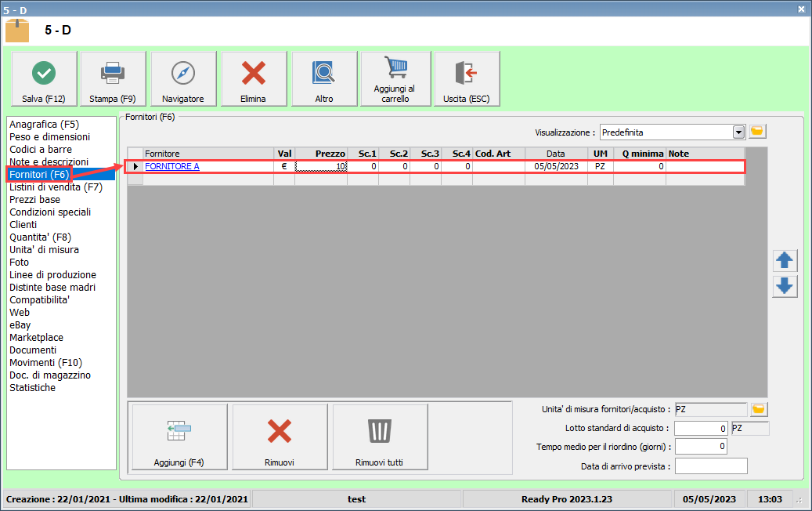This screenshot has height=511, width=812.
Task: Move row up with blue arrow
Action: pos(785,261)
